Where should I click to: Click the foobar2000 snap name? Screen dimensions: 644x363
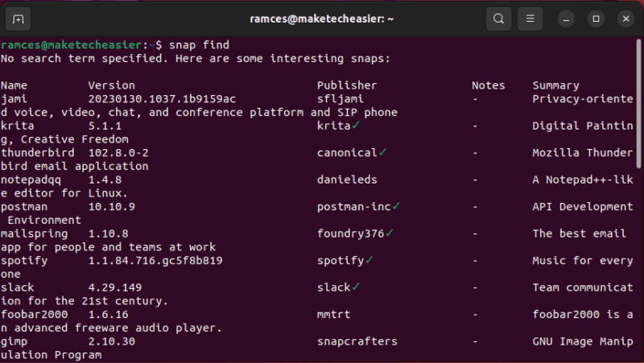(x=34, y=315)
